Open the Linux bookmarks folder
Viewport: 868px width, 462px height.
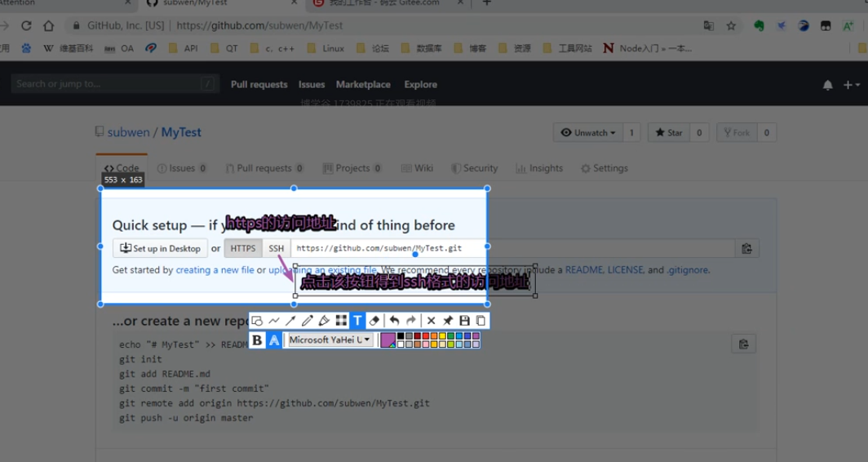tap(326, 49)
